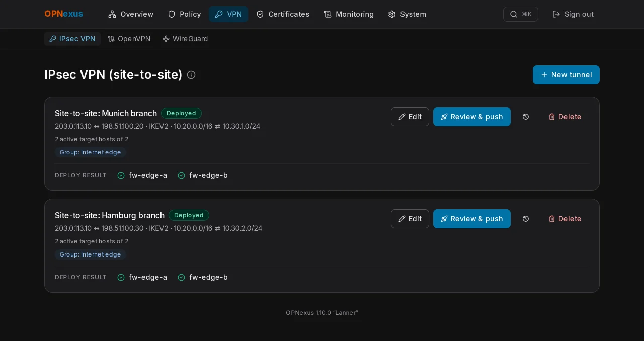
Task: Click the 'Site-to-site: Hamburg branch' title
Action: pos(110,215)
